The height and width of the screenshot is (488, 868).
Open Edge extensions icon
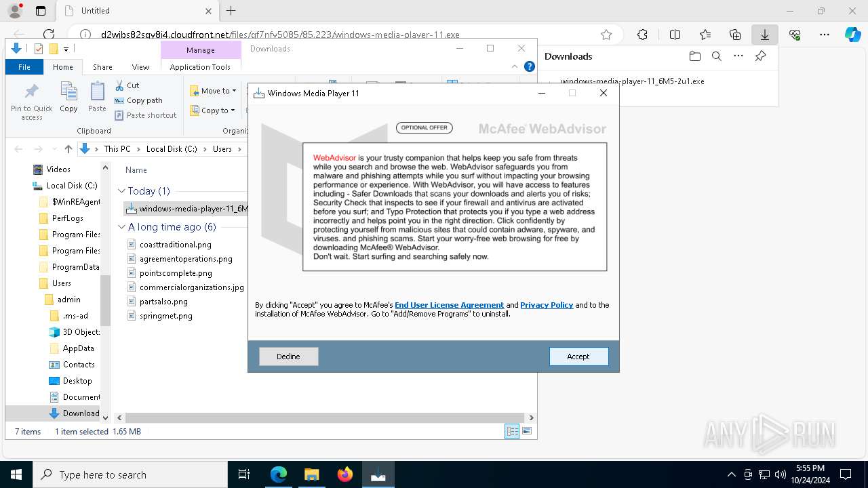[642, 35]
